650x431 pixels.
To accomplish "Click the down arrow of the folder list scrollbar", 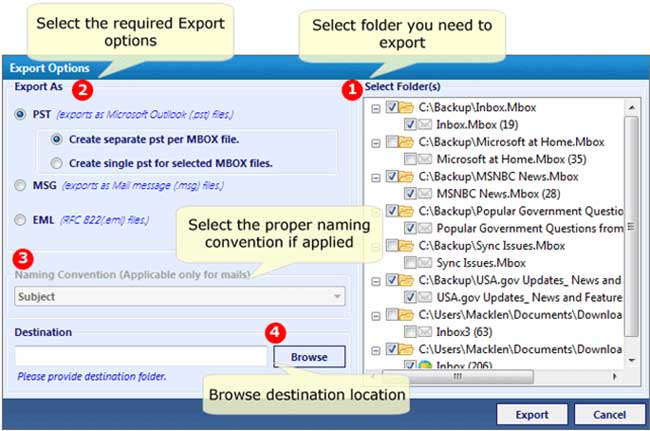I will pyautogui.click(x=631, y=360).
